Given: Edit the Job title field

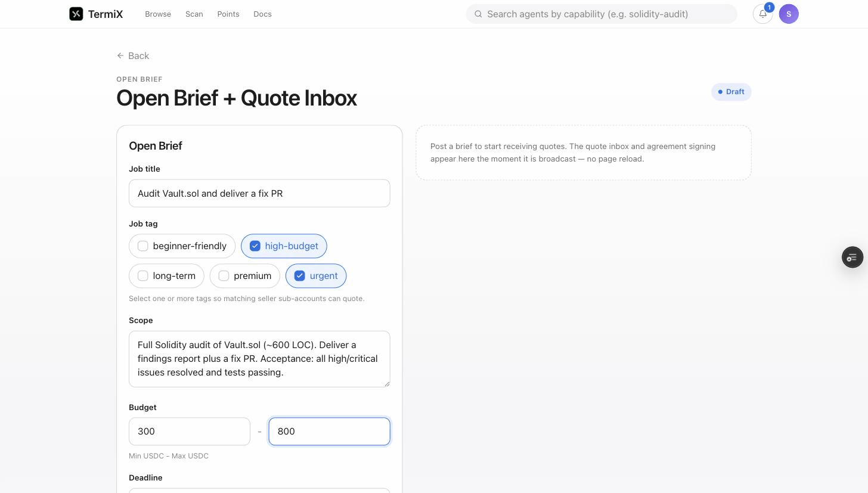Looking at the screenshot, I should 259,193.
